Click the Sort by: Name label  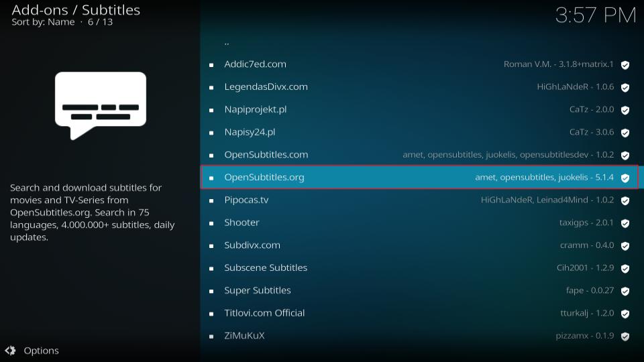tap(43, 22)
